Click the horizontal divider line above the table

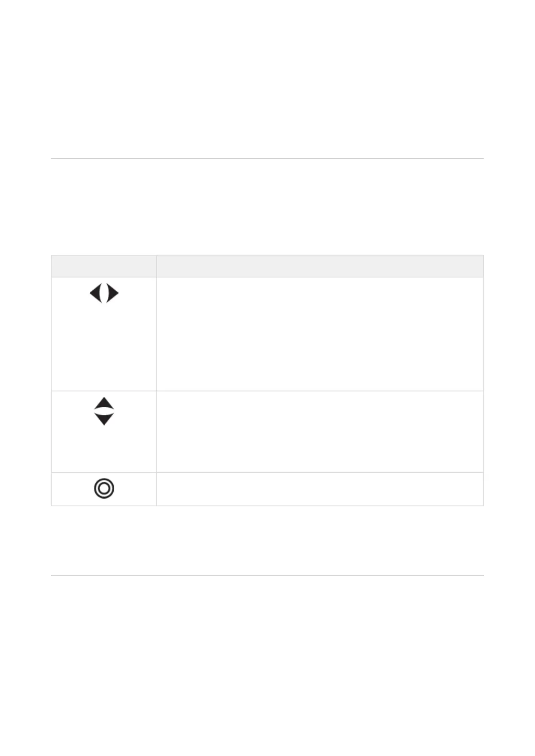[x=267, y=158]
